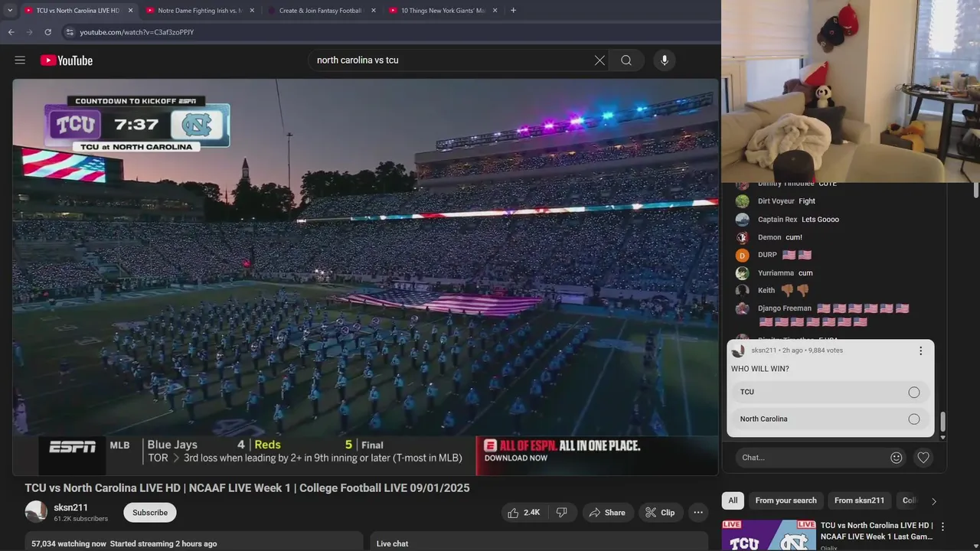Go back in browser history
Image resolution: width=980 pixels, height=551 pixels.
click(11, 32)
